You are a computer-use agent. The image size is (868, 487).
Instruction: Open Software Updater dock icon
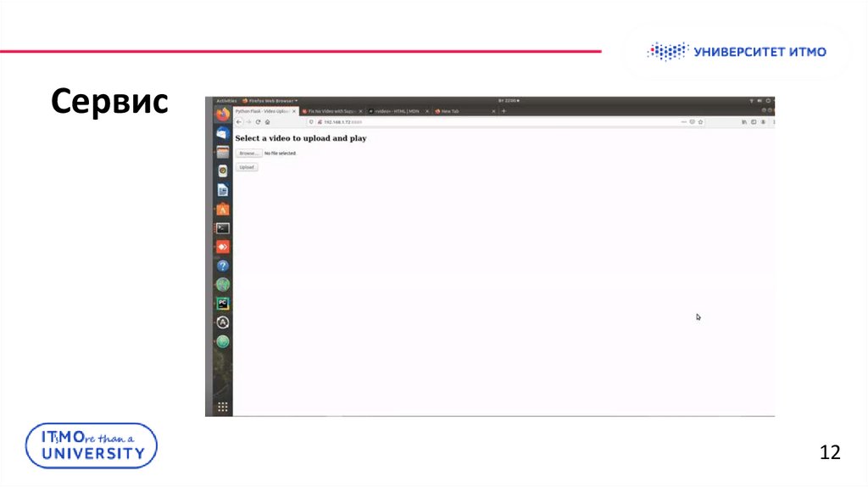[223, 322]
